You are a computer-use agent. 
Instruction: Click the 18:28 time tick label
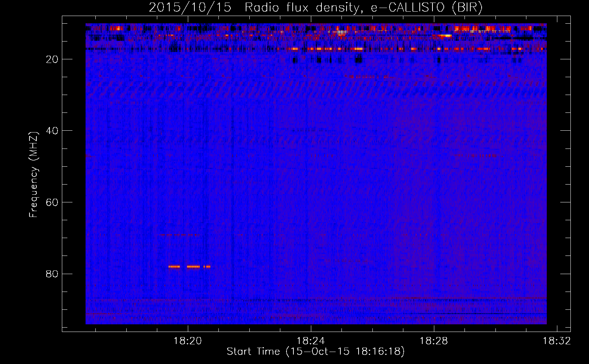pyautogui.click(x=434, y=341)
